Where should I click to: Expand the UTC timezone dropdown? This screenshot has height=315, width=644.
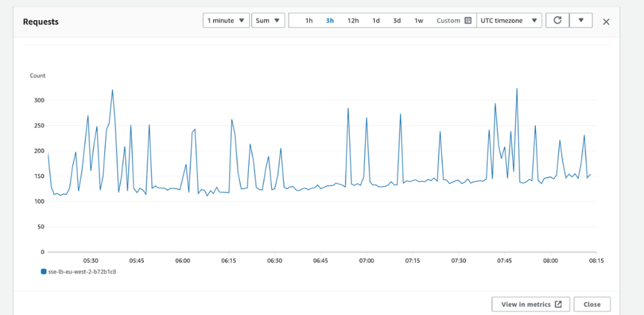(x=509, y=21)
